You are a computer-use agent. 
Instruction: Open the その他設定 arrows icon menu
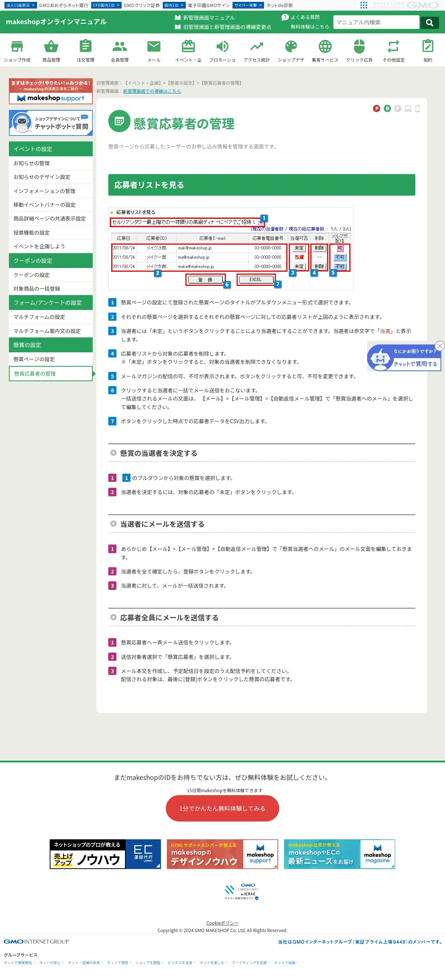(393, 50)
